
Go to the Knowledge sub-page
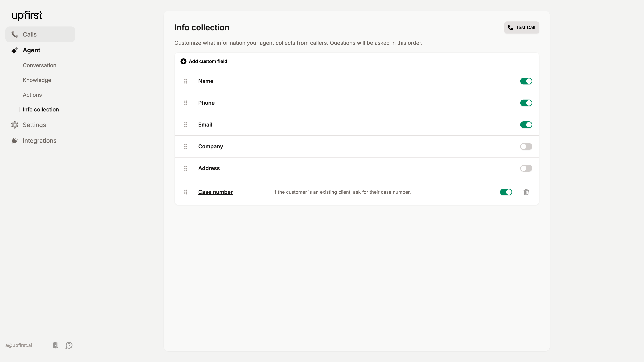click(37, 80)
